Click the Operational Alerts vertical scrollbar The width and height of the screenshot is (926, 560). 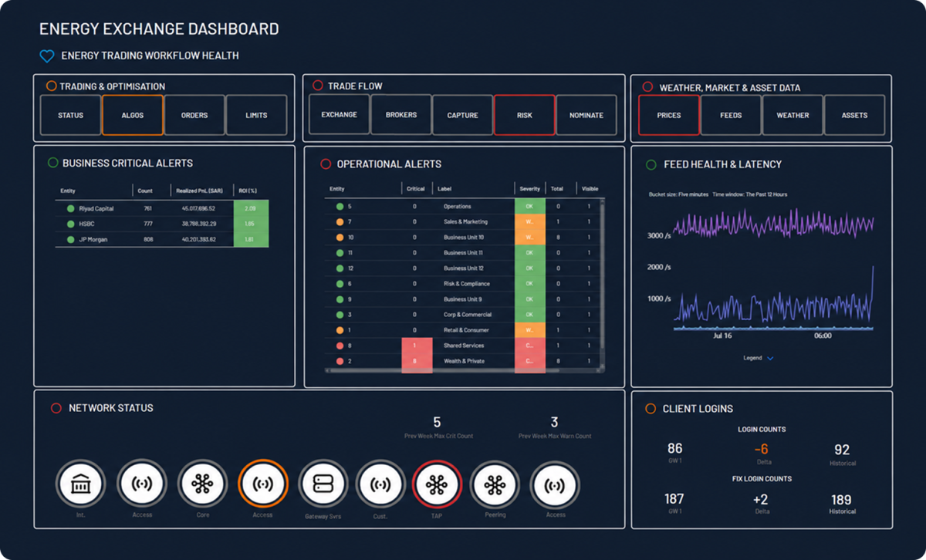(603, 285)
